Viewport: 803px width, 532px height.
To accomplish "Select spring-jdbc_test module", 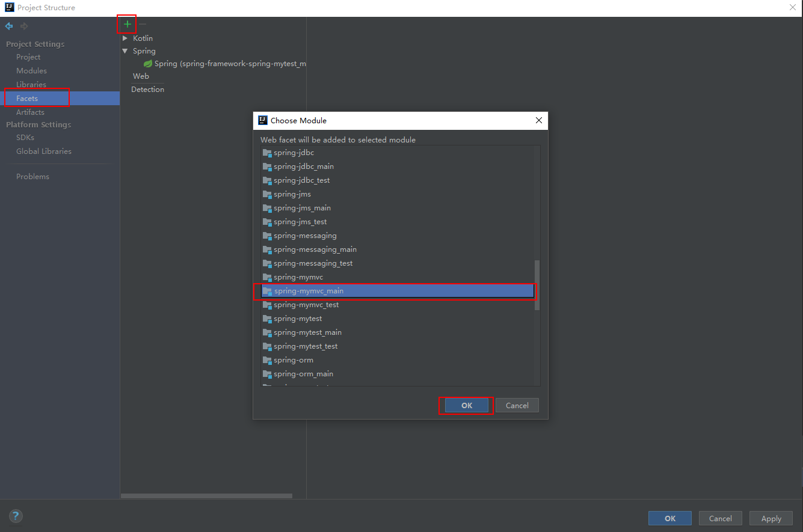I will (398, 180).
